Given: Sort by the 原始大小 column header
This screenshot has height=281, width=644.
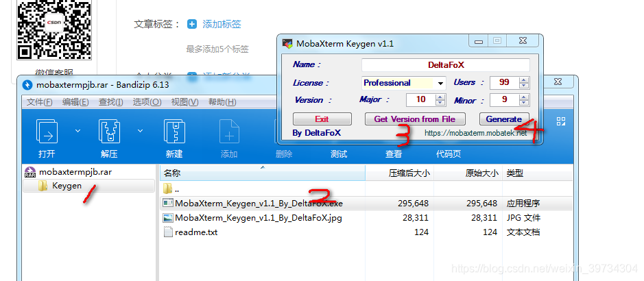Looking at the screenshot, I should pos(468,173).
